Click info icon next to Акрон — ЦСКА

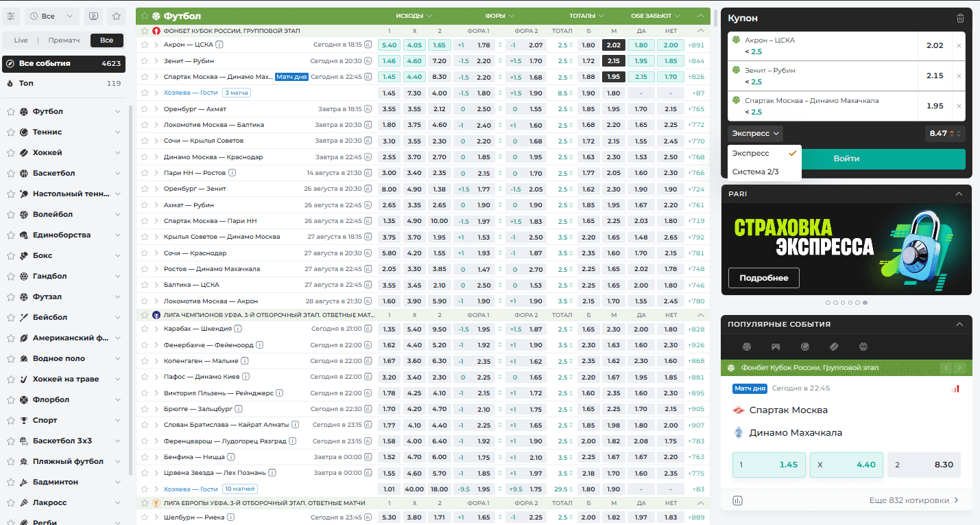tap(219, 45)
